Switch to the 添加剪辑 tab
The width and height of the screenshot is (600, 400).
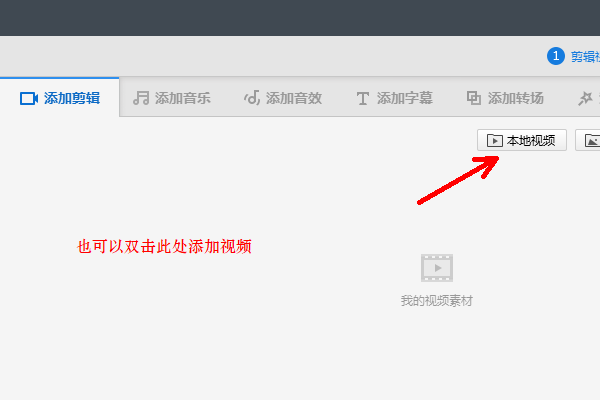(60, 98)
